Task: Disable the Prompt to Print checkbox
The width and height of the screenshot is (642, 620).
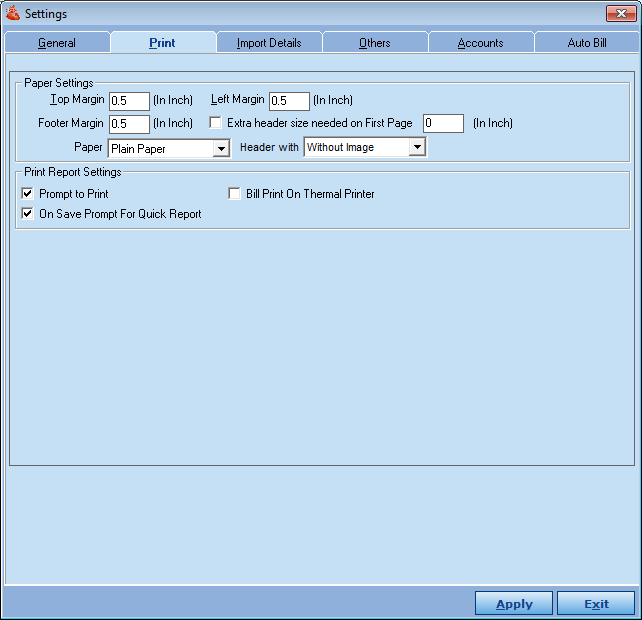Action: (x=28, y=193)
